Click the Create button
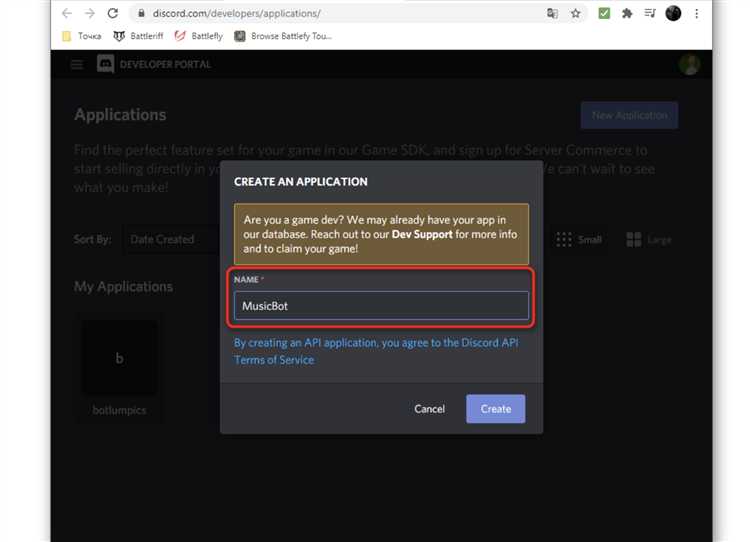Screen dimensions: 750x542 [x=496, y=409]
